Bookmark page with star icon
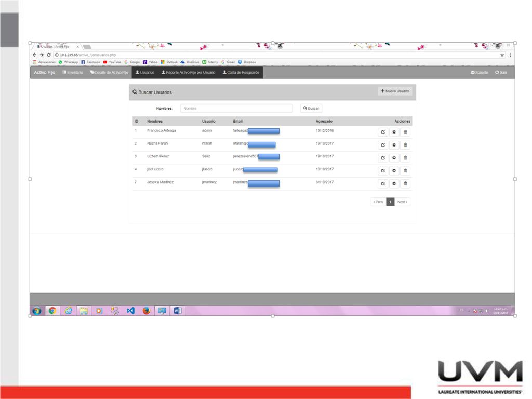This screenshot has height=399, width=532. coord(502,55)
